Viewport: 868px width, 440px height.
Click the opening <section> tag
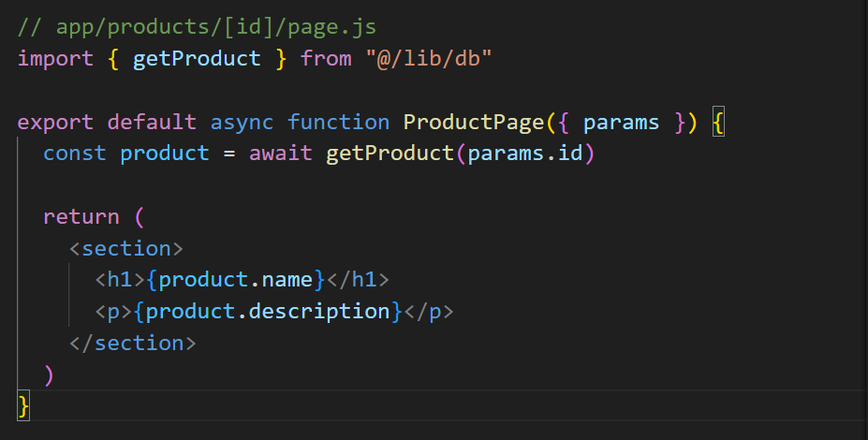(125, 249)
